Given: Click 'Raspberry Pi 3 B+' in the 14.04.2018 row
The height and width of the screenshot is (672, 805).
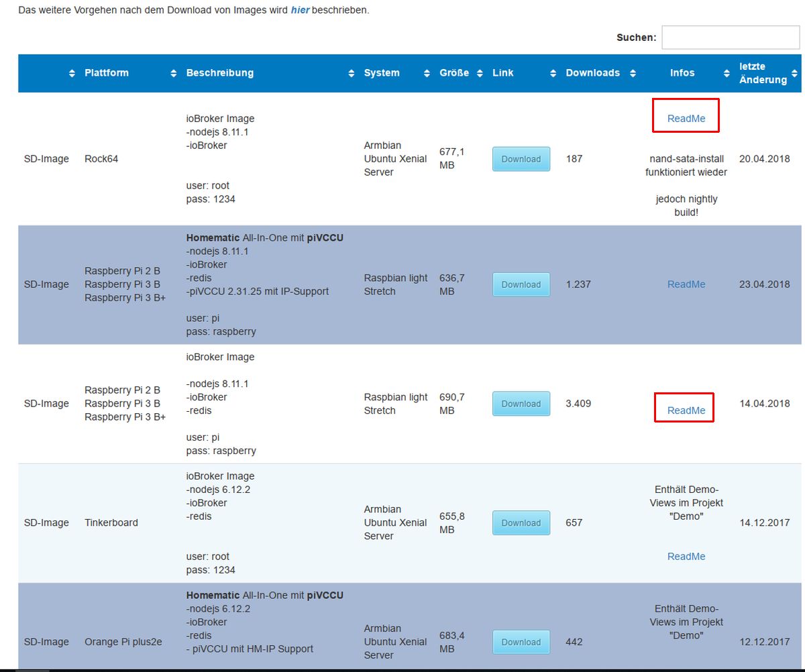Looking at the screenshot, I should [125, 416].
